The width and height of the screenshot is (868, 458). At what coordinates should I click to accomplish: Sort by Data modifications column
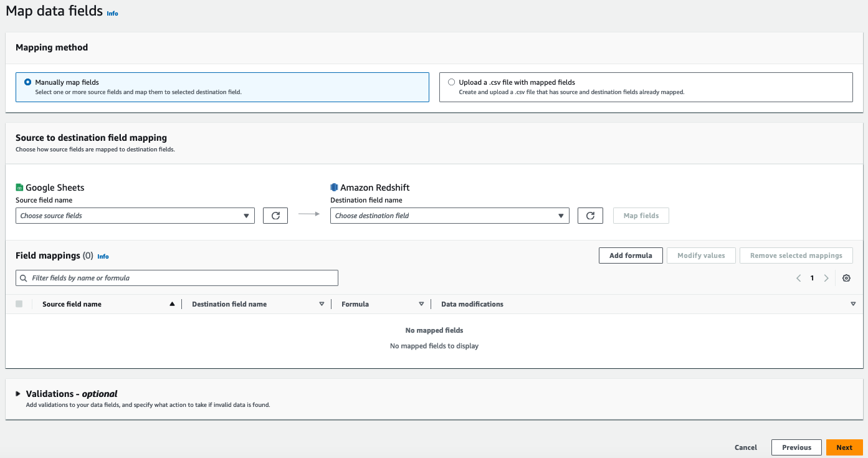click(853, 304)
